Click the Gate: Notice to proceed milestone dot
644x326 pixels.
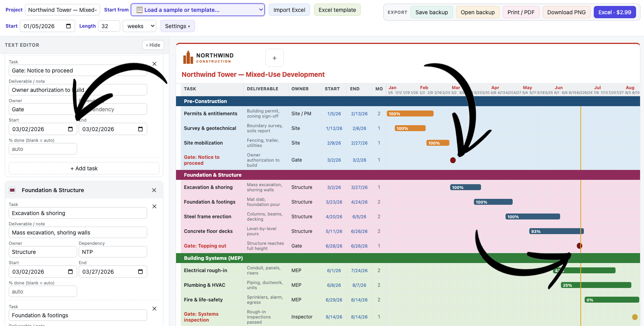pos(453,160)
